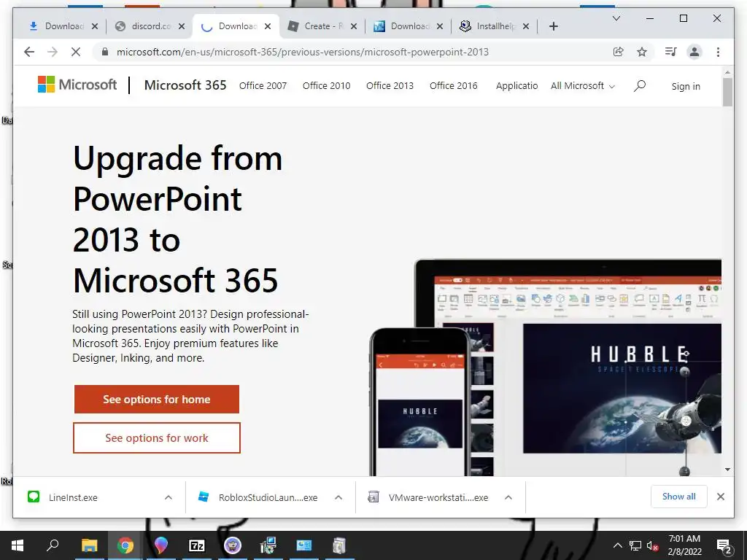747x560 pixels.
Task: Expand options for LineInst.exe download
Action: (169, 497)
